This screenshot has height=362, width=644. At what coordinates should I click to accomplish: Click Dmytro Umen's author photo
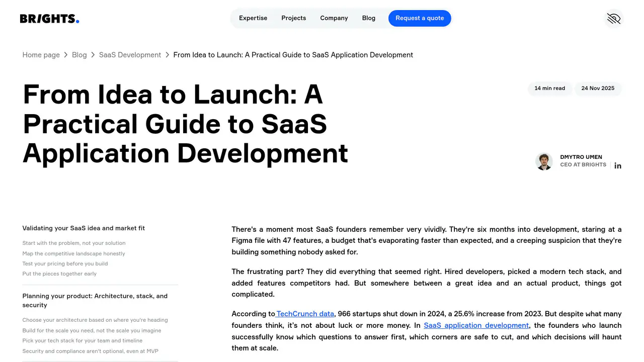coord(544,161)
